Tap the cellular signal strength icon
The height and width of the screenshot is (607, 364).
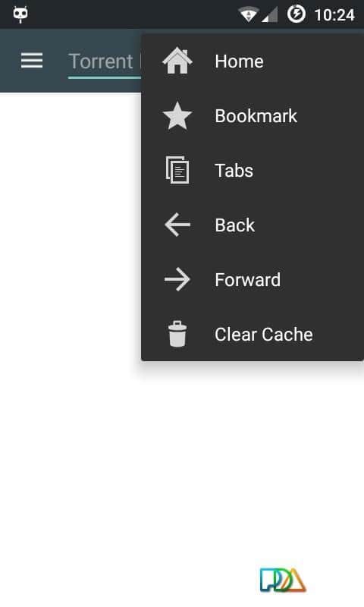point(270,14)
